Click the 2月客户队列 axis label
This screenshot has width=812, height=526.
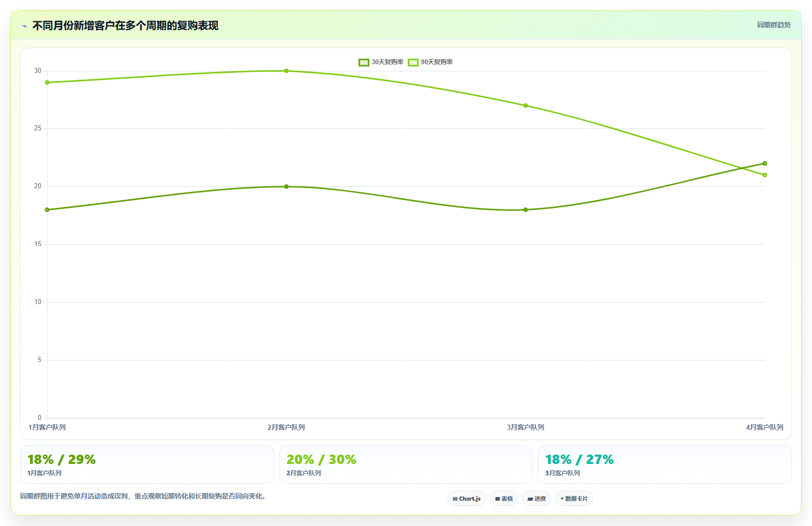(286, 427)
